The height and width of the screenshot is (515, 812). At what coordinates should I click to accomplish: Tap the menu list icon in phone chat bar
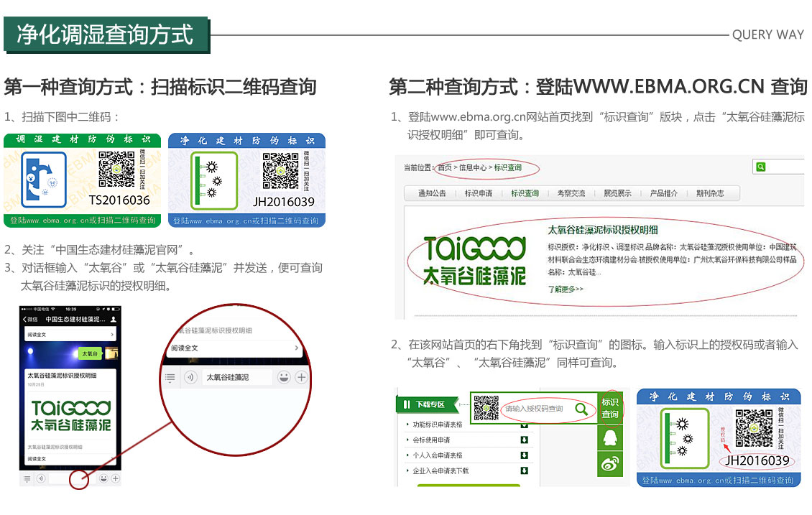coord(27,478)
